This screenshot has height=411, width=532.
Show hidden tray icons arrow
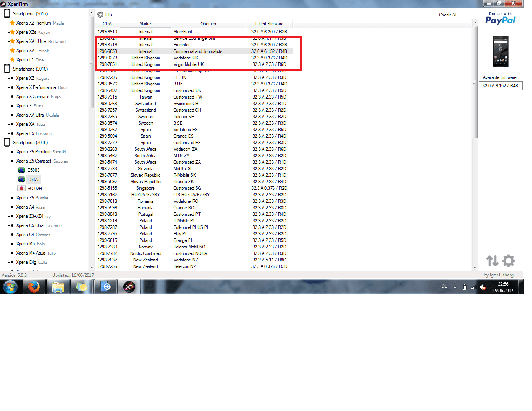455,287
